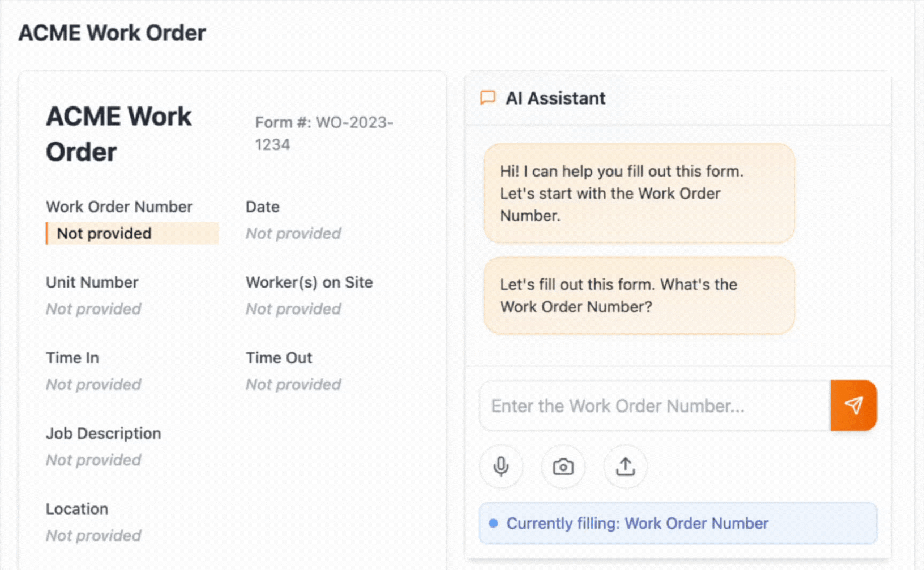Click the Date field value
The width and height of the screenshot is (924, 570).
click(x=293, y=233)
